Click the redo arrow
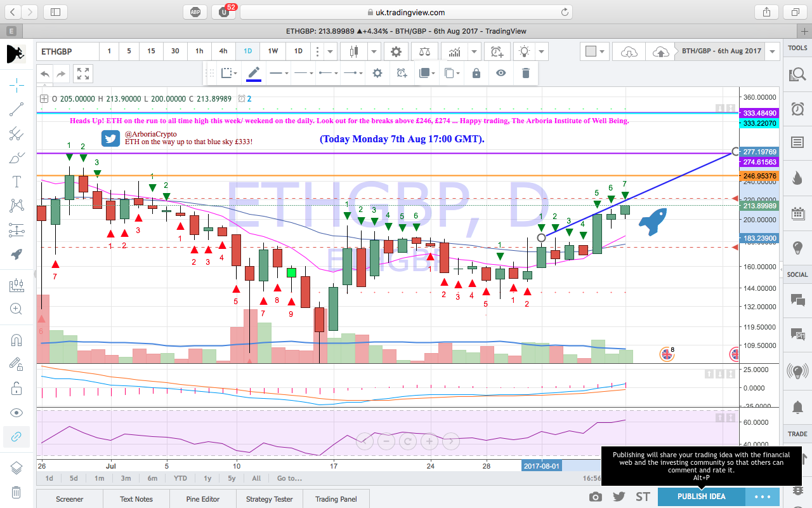 click(61, 74)
